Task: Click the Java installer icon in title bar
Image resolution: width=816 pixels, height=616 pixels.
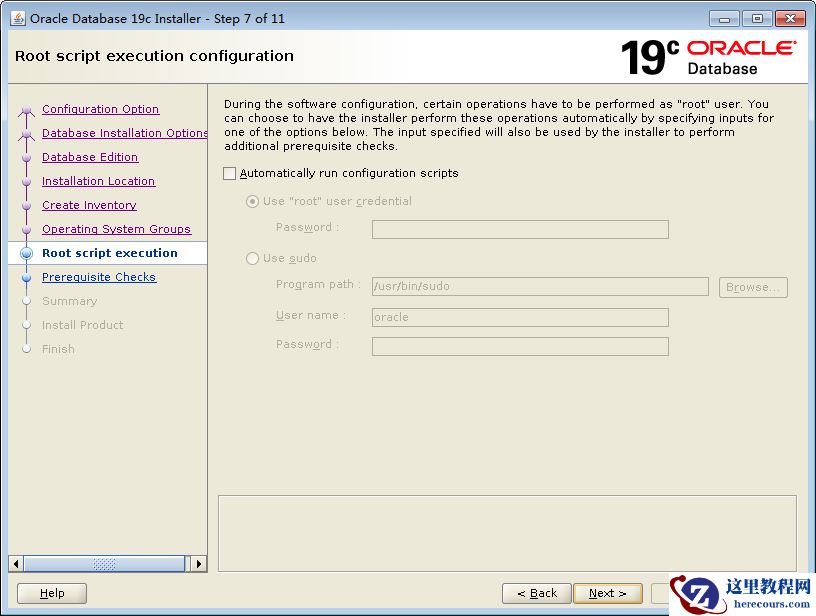Action: coord(18,19)
